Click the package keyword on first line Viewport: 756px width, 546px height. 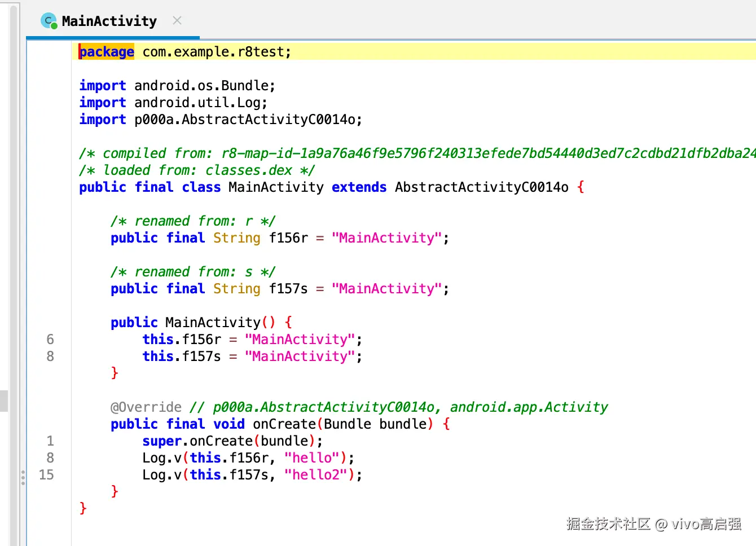click(x=107, y=51)
